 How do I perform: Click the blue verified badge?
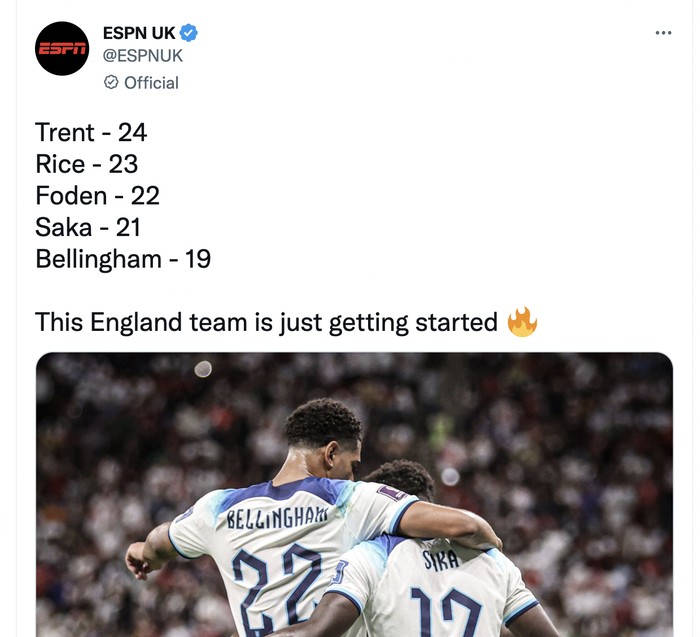(x=189, y=33)
